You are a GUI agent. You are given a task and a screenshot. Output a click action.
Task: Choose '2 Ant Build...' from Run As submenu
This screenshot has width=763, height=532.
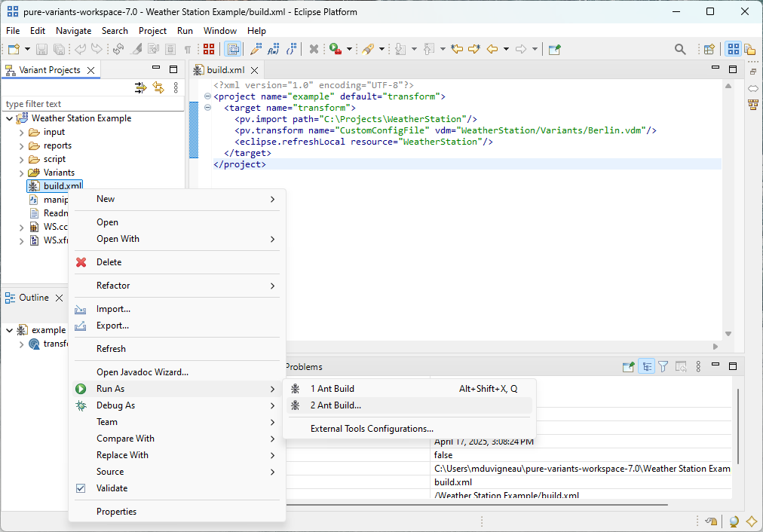[x=336, y=405]
